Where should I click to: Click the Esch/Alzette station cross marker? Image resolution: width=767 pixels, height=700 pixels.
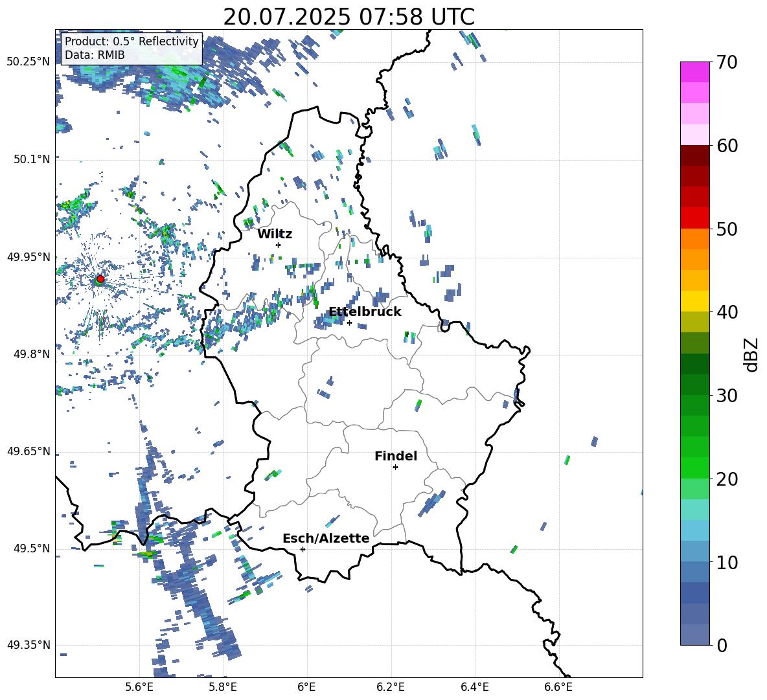[x=303, y=549]
